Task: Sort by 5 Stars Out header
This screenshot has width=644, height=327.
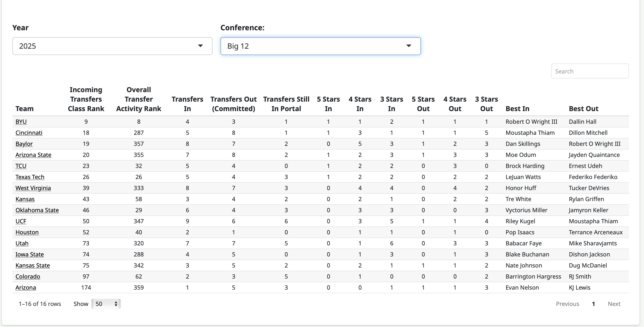Action: [423, 104]
